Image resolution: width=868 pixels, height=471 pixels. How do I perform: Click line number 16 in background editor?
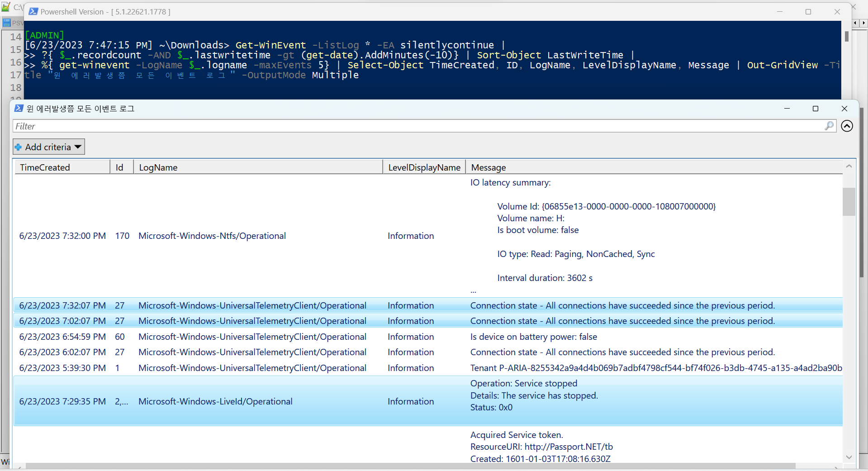(x=16, y=62)
